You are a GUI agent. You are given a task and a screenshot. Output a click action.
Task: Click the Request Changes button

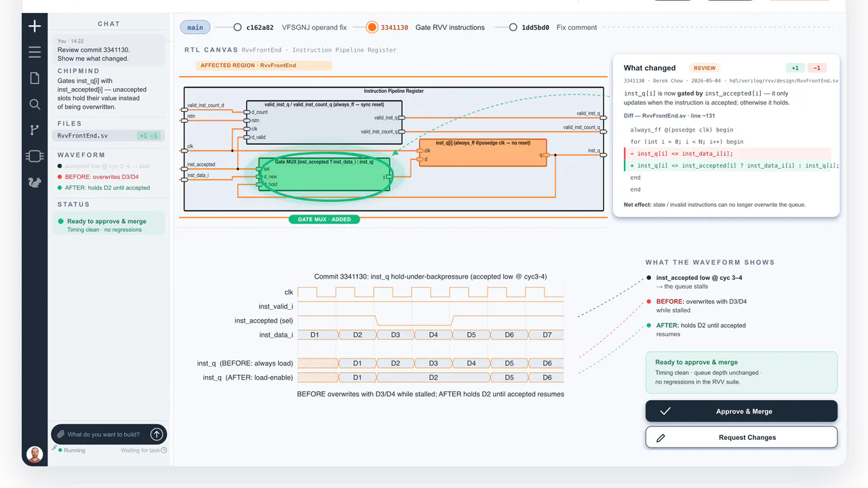(741, 437)
